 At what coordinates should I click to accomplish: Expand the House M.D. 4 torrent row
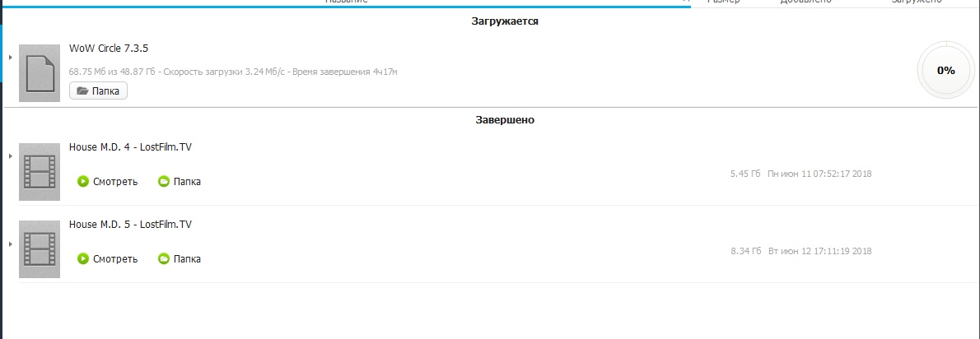(11, 156)
